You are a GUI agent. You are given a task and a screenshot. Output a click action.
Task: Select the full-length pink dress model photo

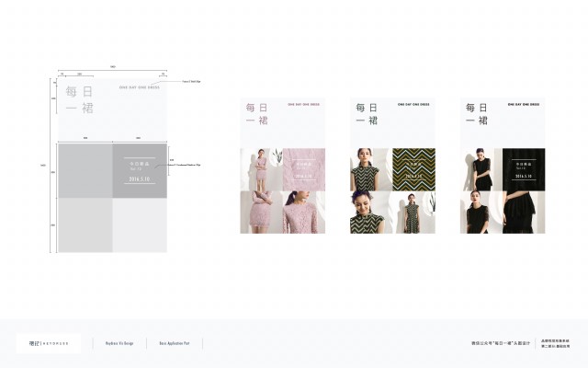[x=261, y=169]
